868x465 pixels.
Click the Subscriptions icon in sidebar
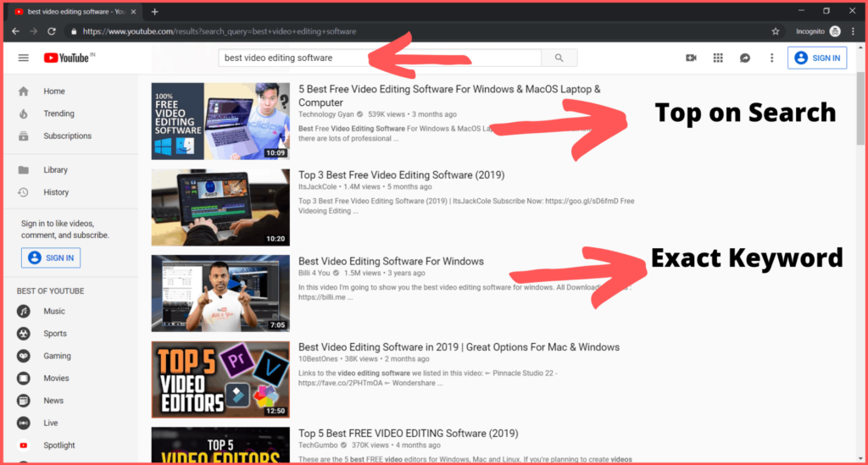(x=23, y=136)
